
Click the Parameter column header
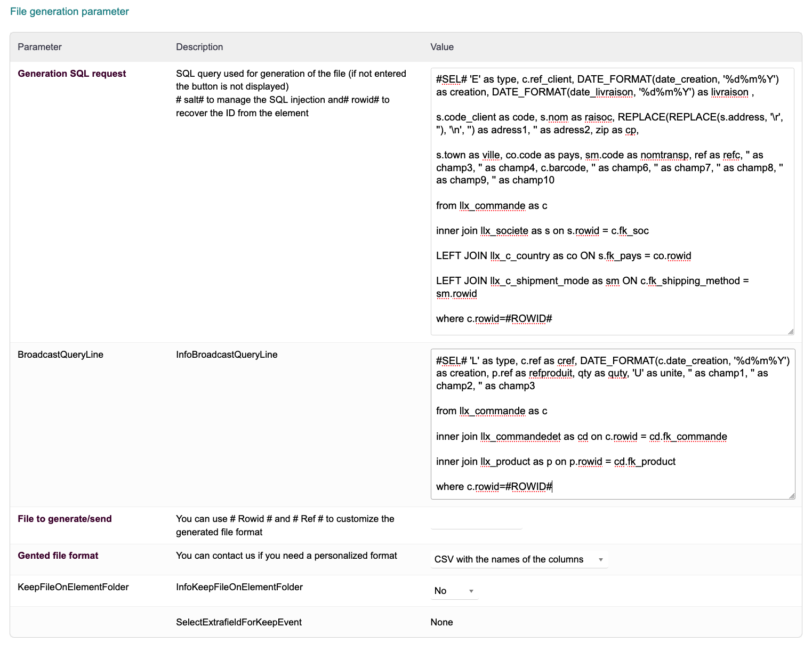[39, 47]
